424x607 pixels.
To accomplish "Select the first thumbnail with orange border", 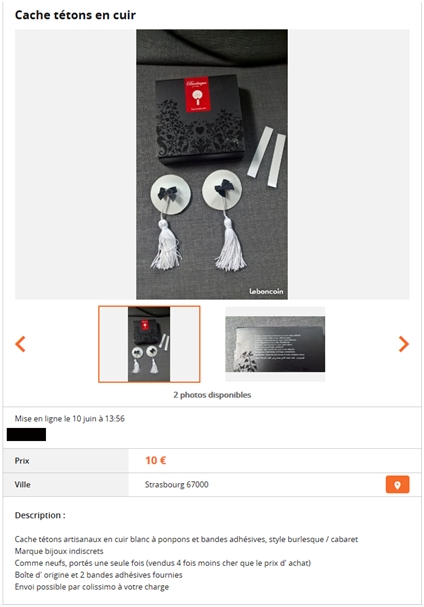I will pos(149,344).
